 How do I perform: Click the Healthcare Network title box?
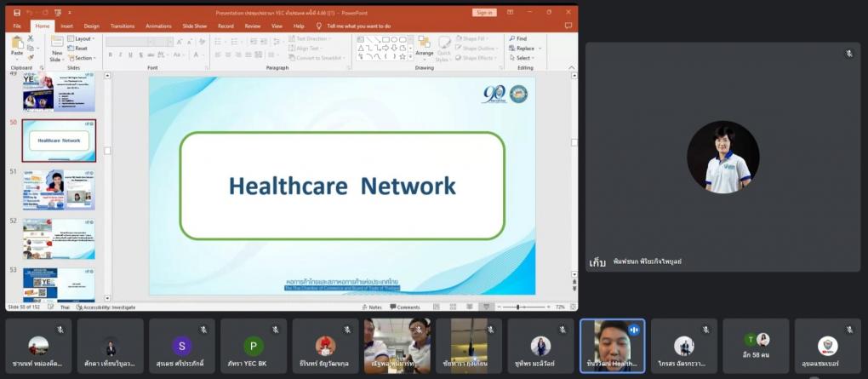pyautogui.click(x=342, y=186)
